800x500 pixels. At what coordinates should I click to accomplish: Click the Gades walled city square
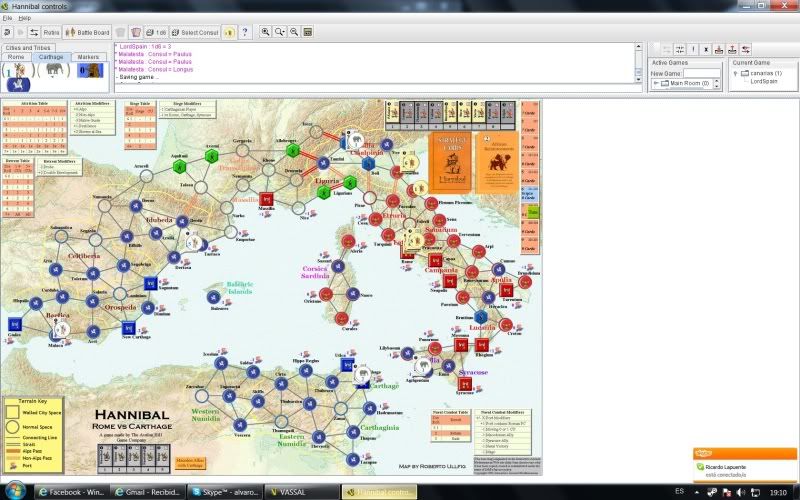(x=14, y=324)
